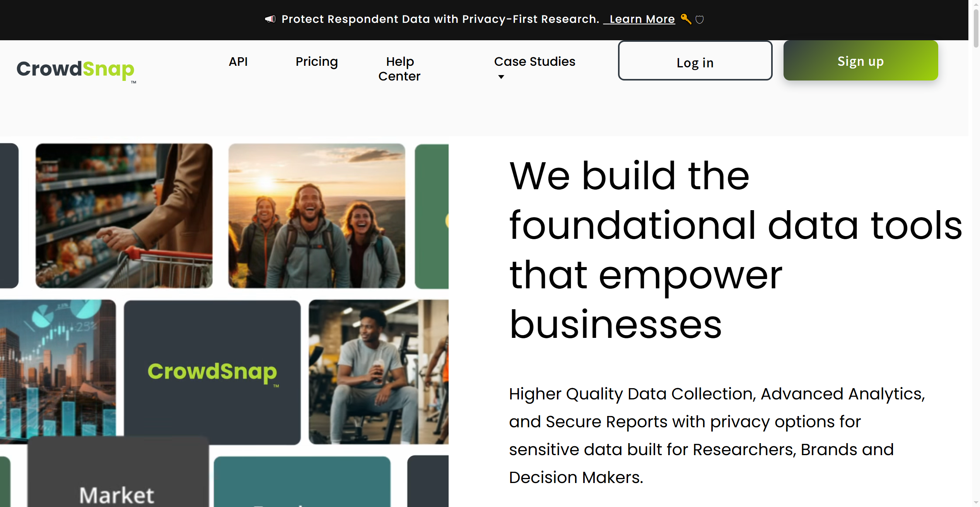980x507 pixels.
Task: Select the city skyline charts image
Action: [58, 370]
